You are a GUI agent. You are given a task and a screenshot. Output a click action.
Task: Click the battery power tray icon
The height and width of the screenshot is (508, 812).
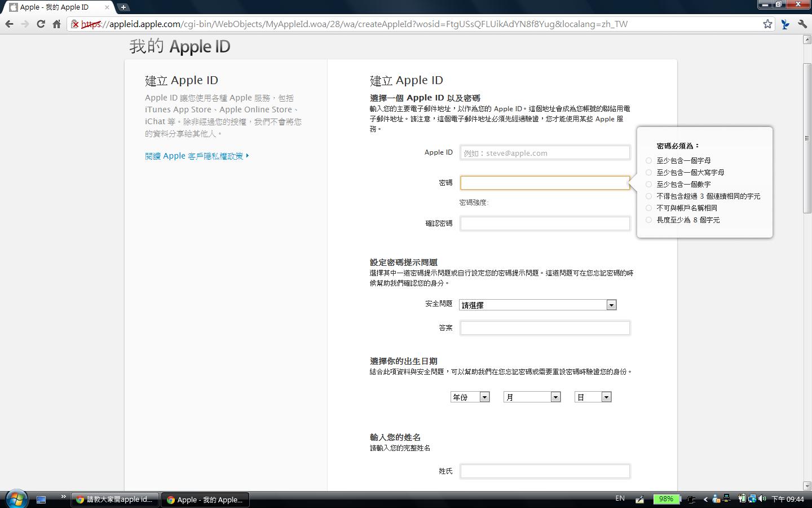[742, 498]
